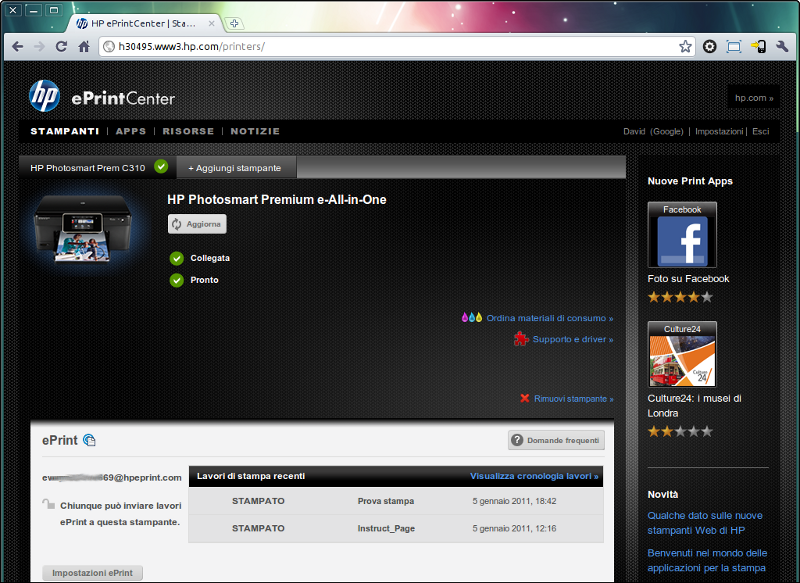This screenshot has width=800, height=583.
Task: Click the open padlock icon
Action: [x=48, y=504]
